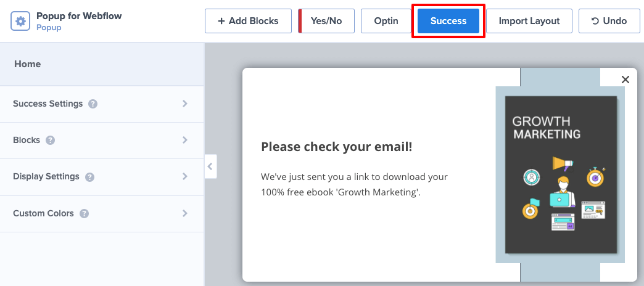Click the Add Blocks button
This screenshot has width=644, height=286.
tap(248, 21)
